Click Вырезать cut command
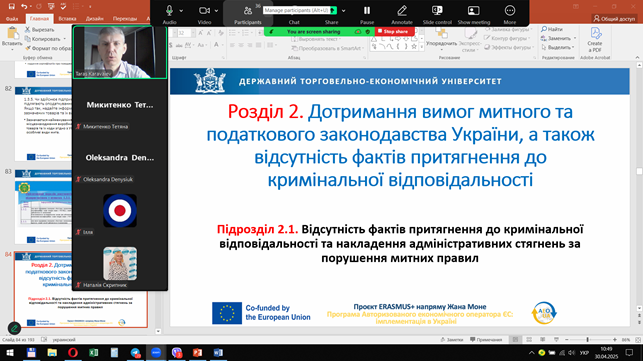The width and height of the screenshot is (643, 361). (39, 30)
